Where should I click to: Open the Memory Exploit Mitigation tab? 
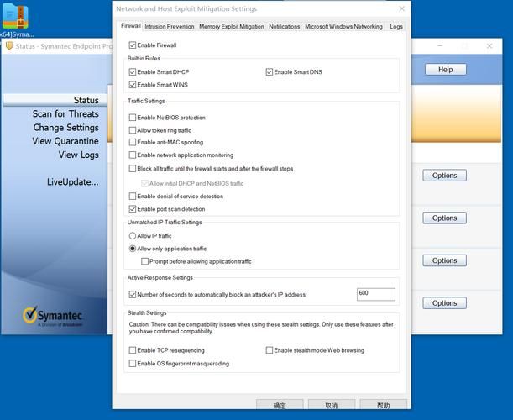click(x=232, y=27)
